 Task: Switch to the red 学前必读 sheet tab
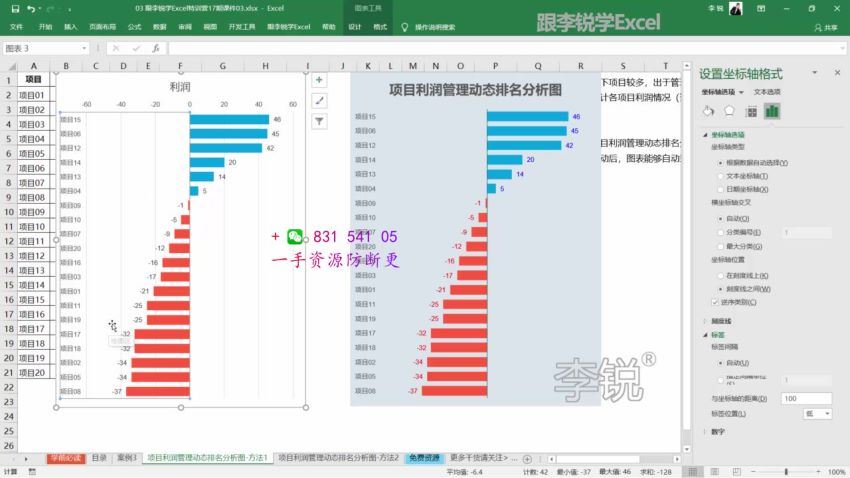click(66, 458)
